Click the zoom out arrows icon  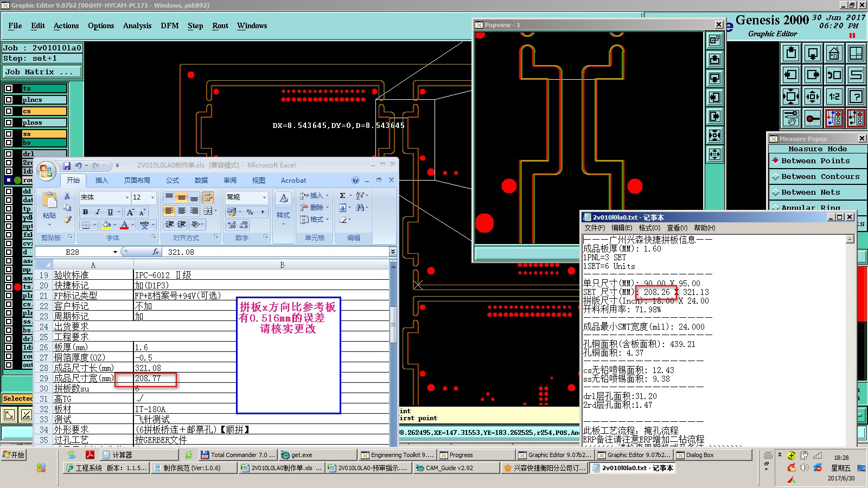pos(813,97)
